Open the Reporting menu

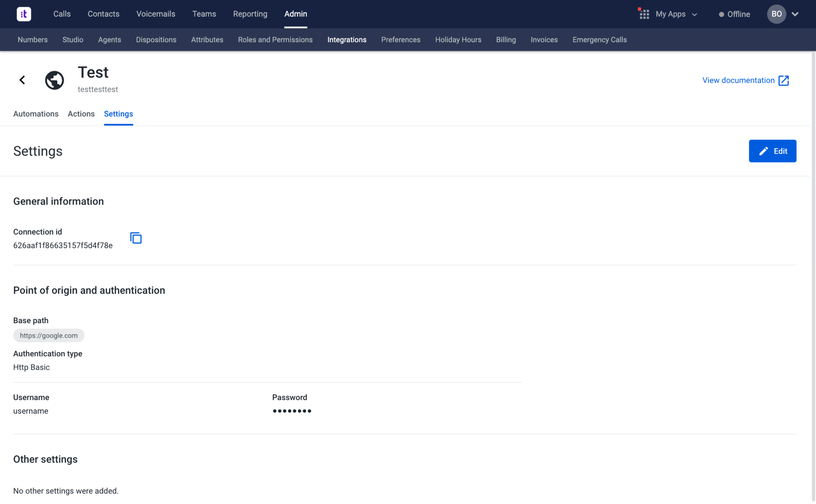(x=250, y=14)
